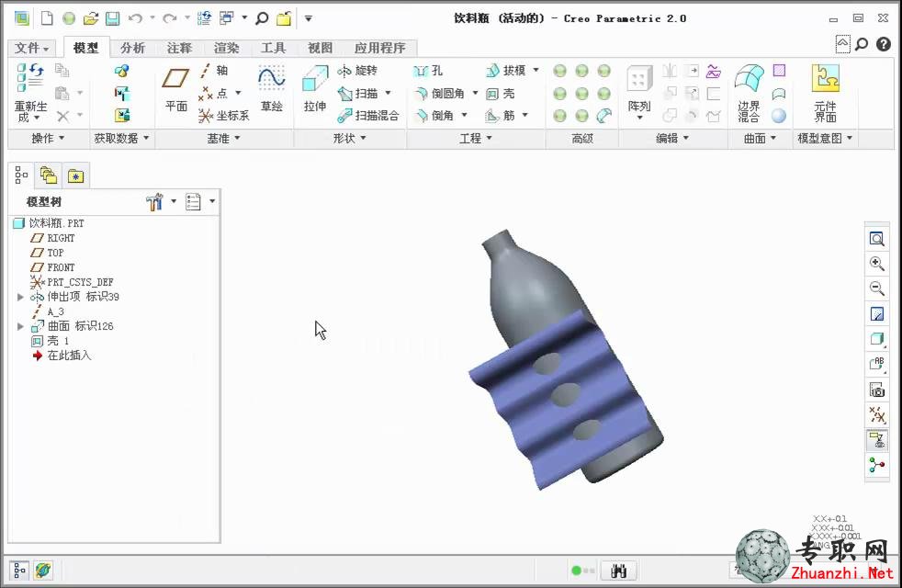
Task: Open the 操作 group dropdown
Action: (48, 138)
